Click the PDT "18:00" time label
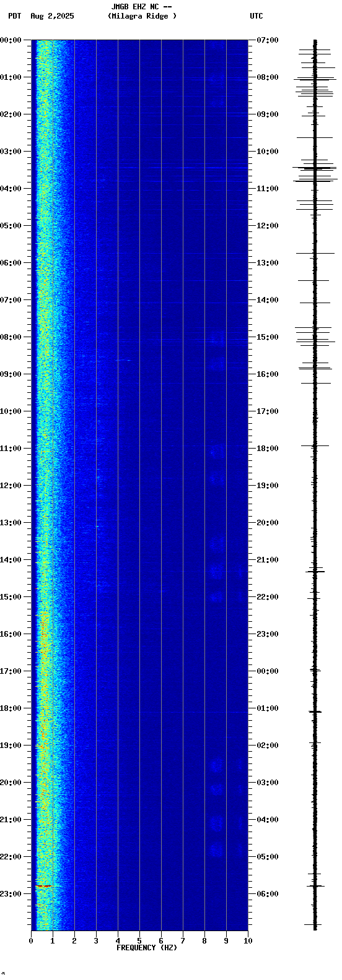The height and width of the screenshot is (980, 342). tap(11, 708)
